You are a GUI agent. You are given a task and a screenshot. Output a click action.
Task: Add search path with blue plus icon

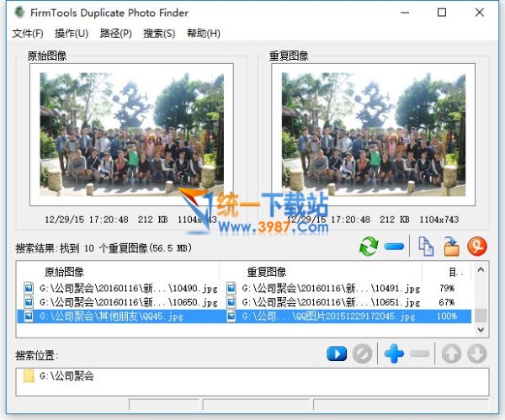point(394,354)
